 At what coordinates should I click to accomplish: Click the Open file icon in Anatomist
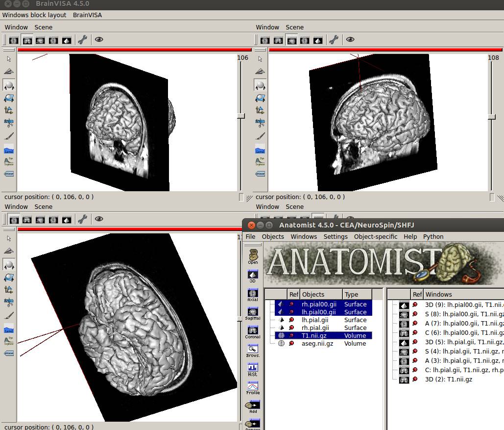[253, 256]
